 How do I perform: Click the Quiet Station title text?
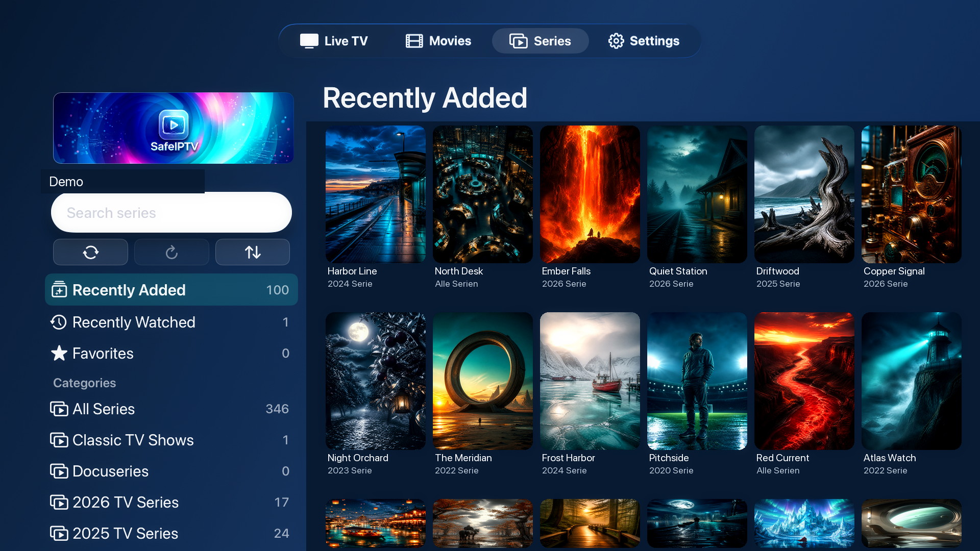pyautogui.click(x=678, y=271)
